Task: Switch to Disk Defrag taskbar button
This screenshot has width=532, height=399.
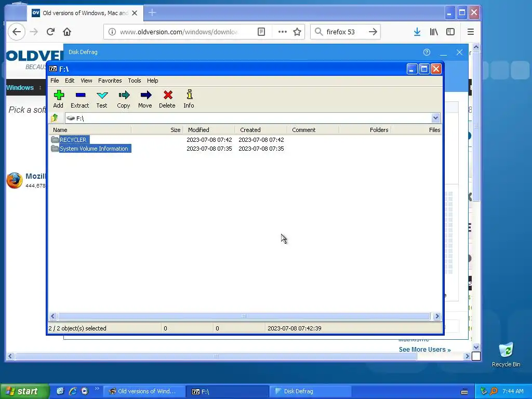Action: (x=310, y=391)
